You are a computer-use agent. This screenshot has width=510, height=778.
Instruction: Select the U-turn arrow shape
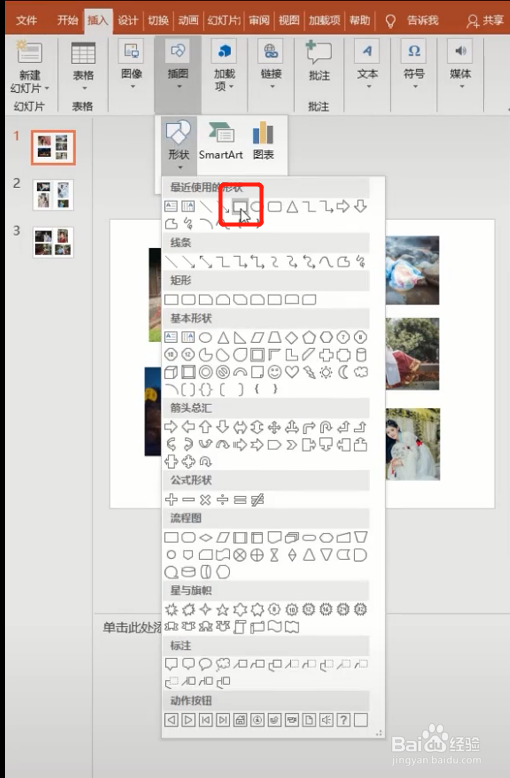click(x=326, y=427)
